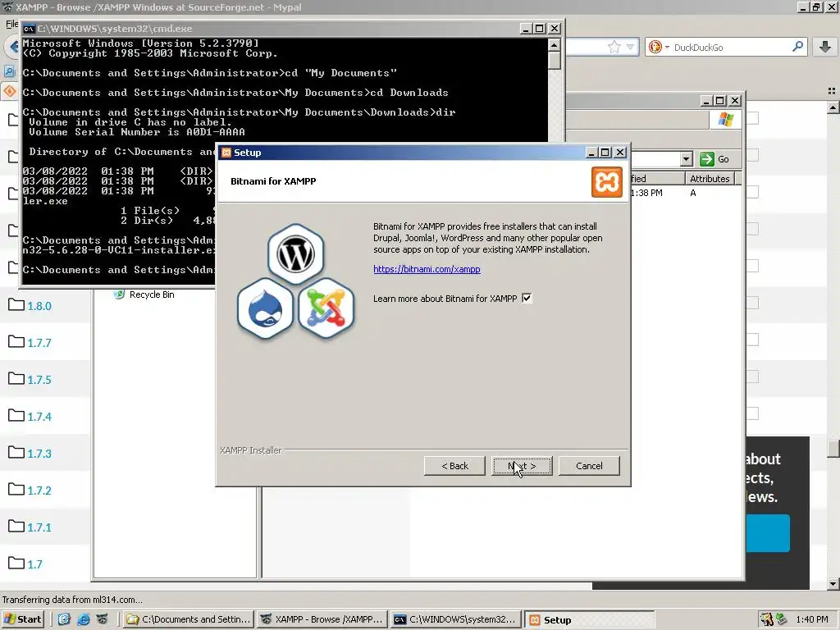
Task: Click browser page scrollbar down arrow
Action: click(x=833, y=584)
